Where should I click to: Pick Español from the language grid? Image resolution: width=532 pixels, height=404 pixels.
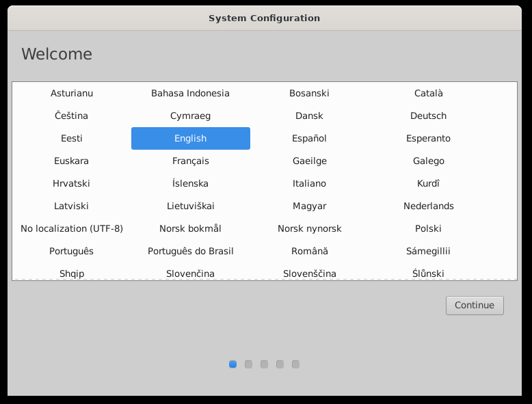point(309,138)
